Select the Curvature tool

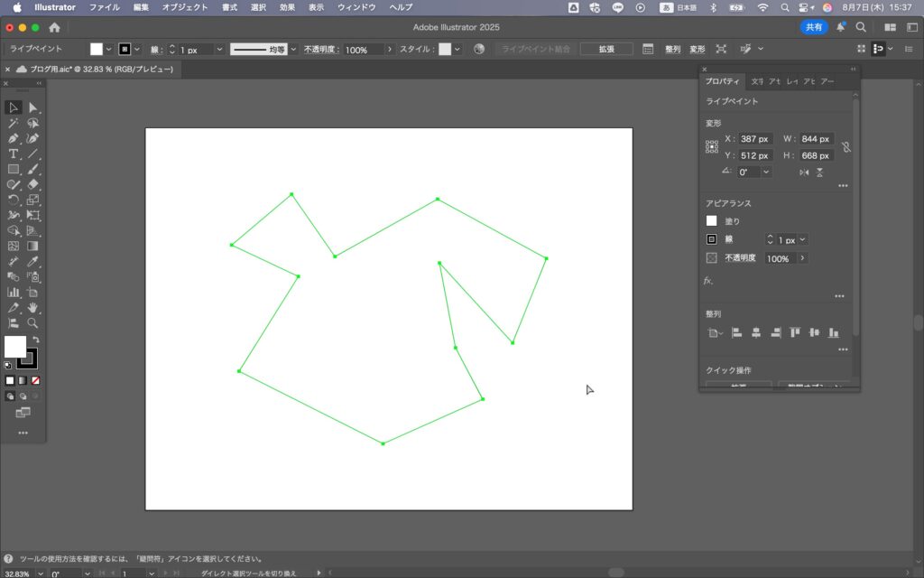33,138
